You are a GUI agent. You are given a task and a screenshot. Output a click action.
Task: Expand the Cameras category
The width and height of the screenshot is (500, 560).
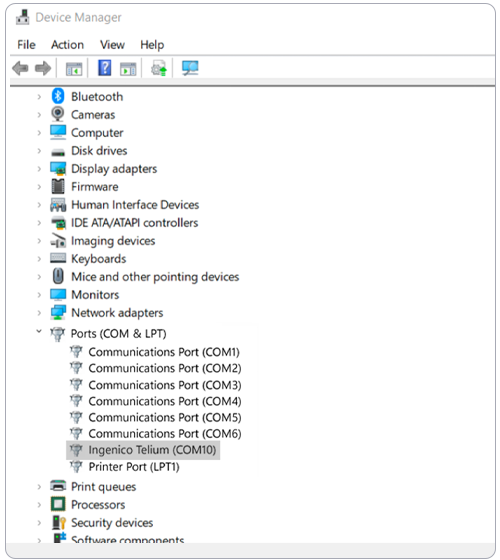(x=39, y=115)
